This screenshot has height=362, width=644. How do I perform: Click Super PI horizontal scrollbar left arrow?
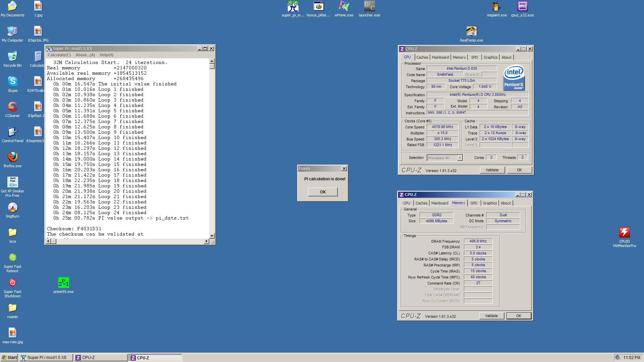tap(49, 241)
